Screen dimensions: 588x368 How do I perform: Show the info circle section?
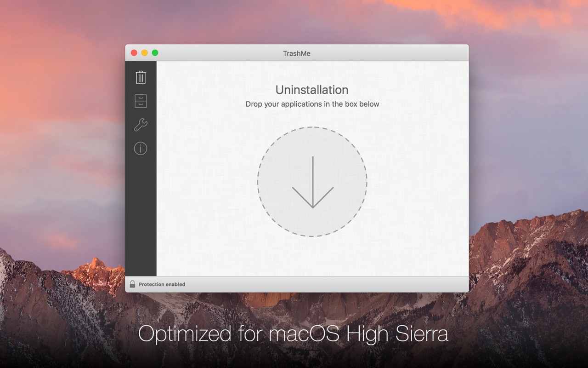pyautogui.click(x=141, y=148)
